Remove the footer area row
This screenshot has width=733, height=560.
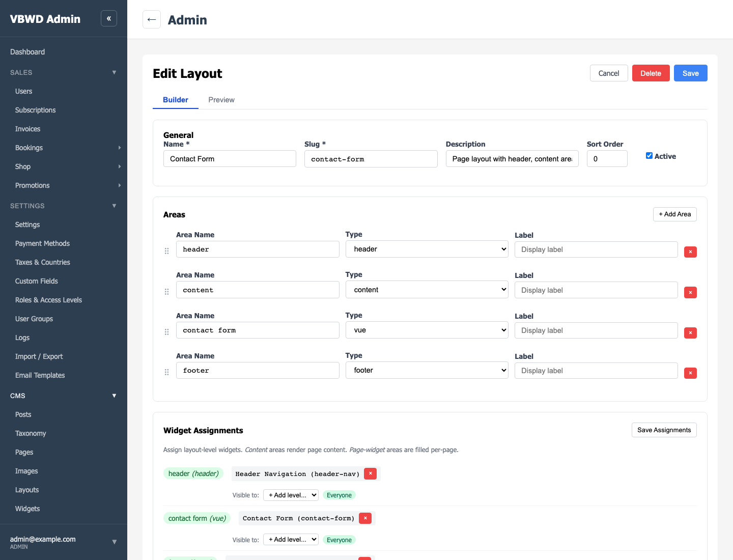[690, 373]
